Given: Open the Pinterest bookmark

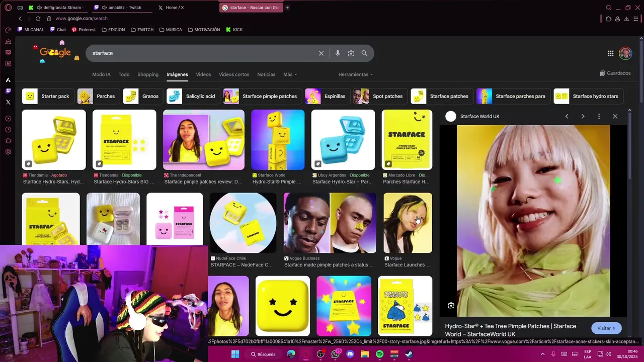Looking at the screenshot, I should coord(84,30).
